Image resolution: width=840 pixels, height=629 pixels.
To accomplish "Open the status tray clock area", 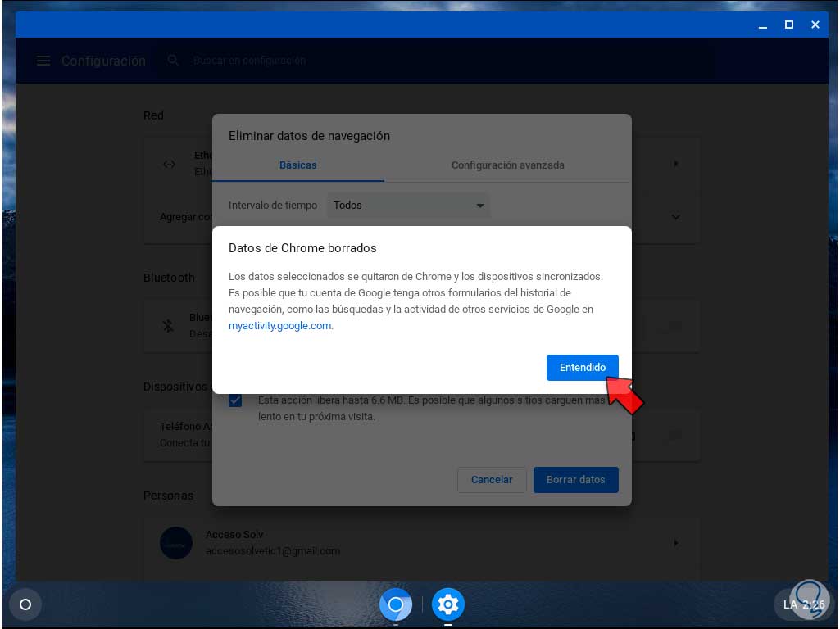I will click(x=802, y=604).
